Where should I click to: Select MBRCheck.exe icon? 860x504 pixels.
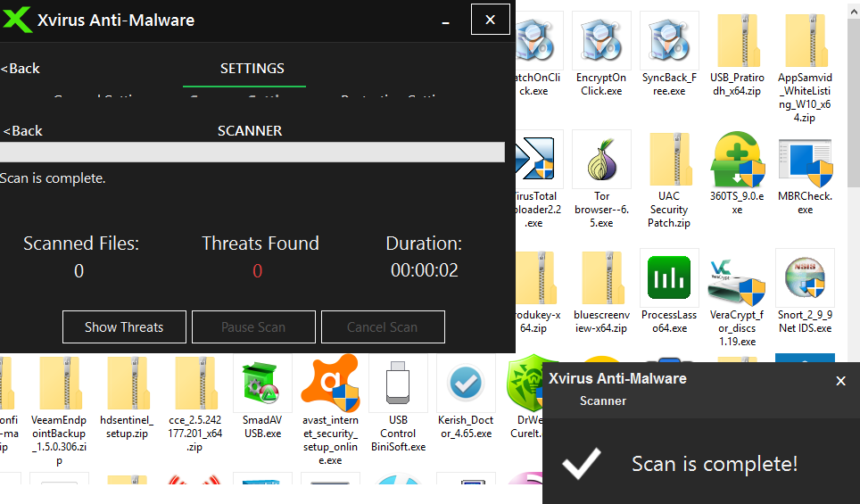(x=806, y=162)
